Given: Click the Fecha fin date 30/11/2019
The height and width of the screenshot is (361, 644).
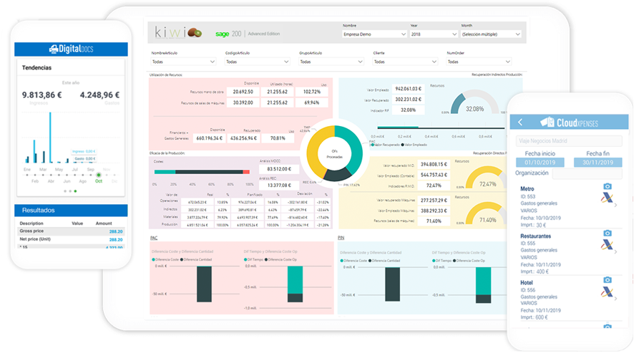Looking at the screenshot, I should click(x=599, y=163).
